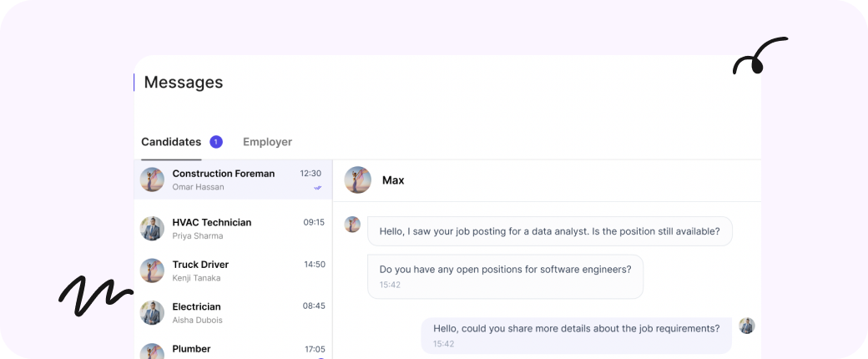Image resolution: width=868 pixels, height=359 pixels.
Task: Click Max's name in chat header
Action: point(393,180)
